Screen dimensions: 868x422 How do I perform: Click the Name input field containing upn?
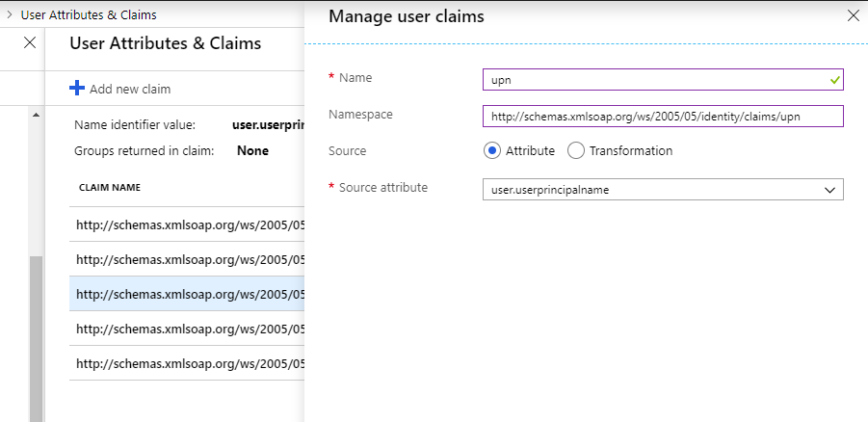[x=663, y=80]
